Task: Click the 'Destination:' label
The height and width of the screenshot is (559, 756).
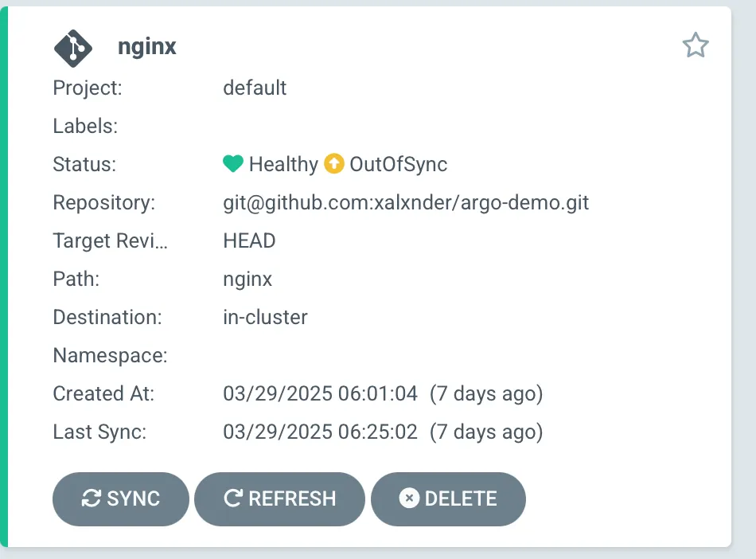Action: (x=107, y=318)
